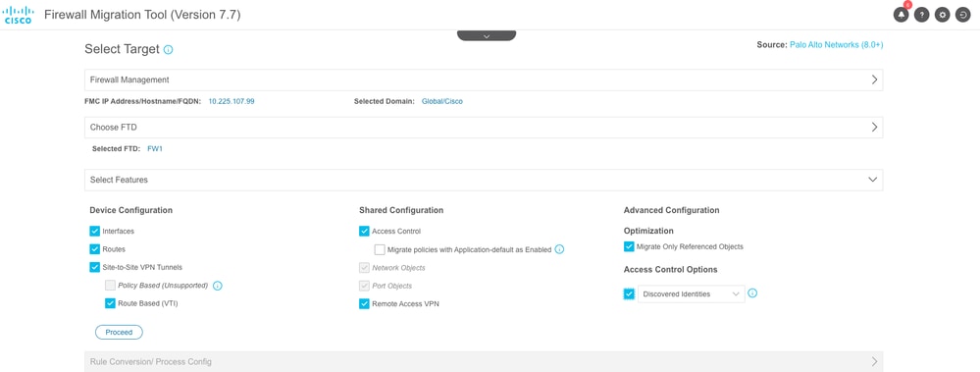Click the Palo Alto Networks (8.0+) source link
The height and width of the screenshot is (372, 980).
coord(836,45)
